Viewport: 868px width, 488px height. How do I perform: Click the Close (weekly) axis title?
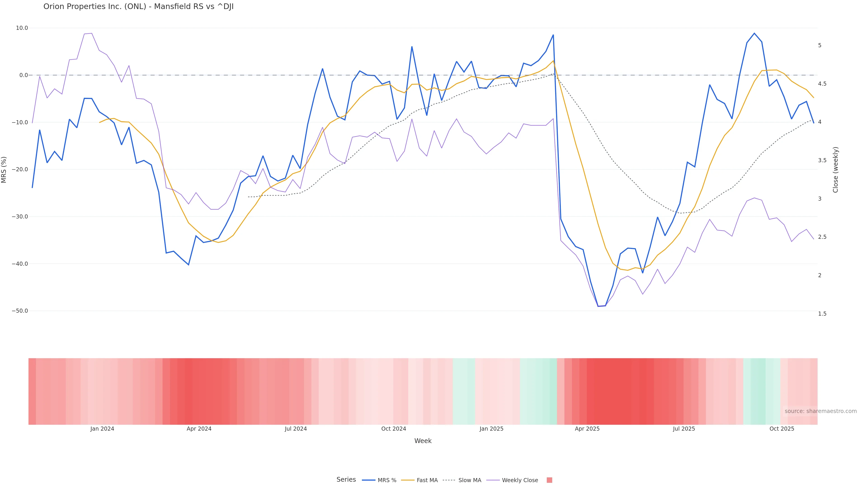tap(835, 169)
